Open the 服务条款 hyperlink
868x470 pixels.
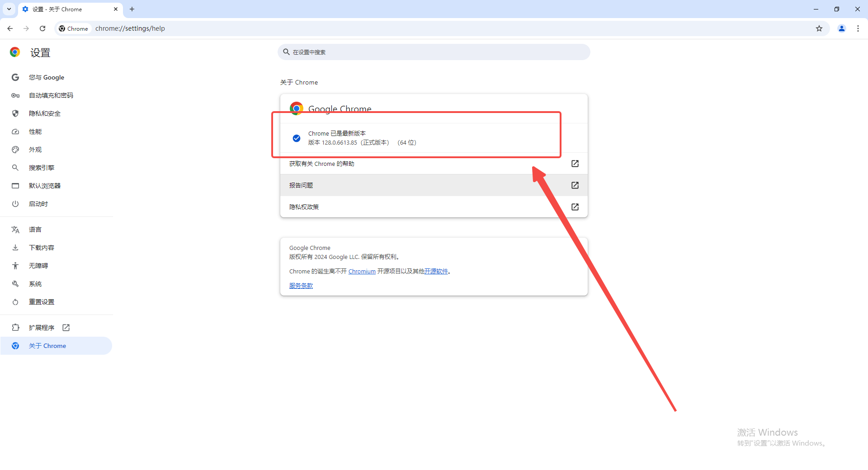coord(301,286)
